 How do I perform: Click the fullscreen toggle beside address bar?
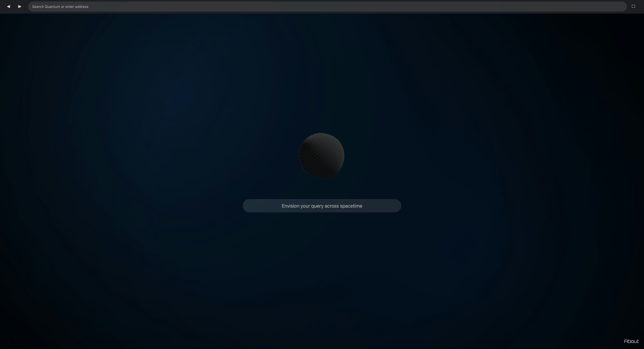(x=633, y=7)
